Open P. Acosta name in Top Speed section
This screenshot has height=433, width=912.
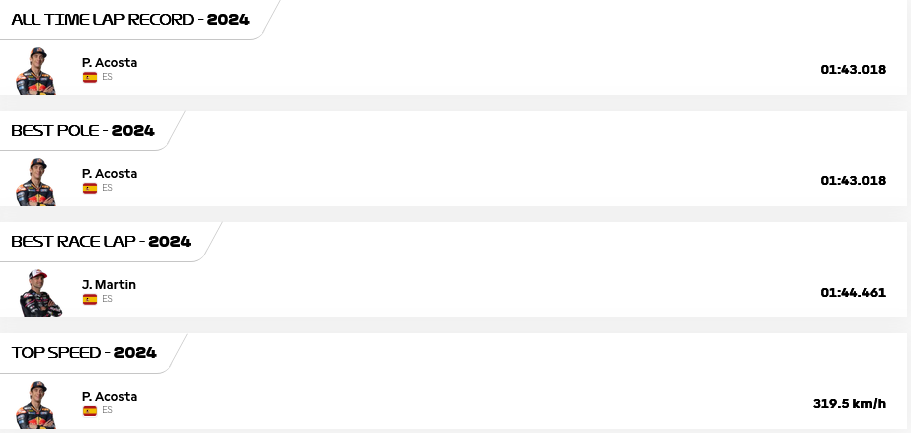(109, 396)
